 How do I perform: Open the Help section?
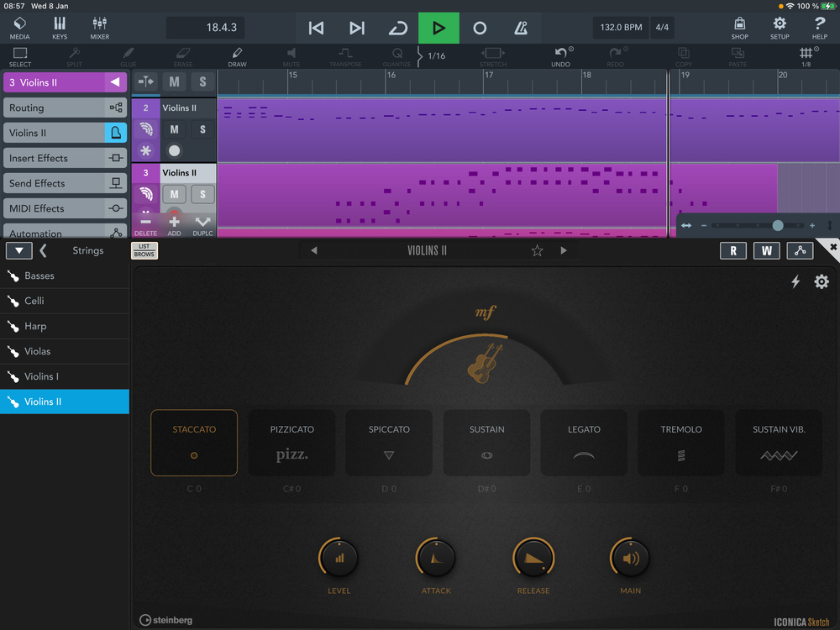[x=820, y=28]
